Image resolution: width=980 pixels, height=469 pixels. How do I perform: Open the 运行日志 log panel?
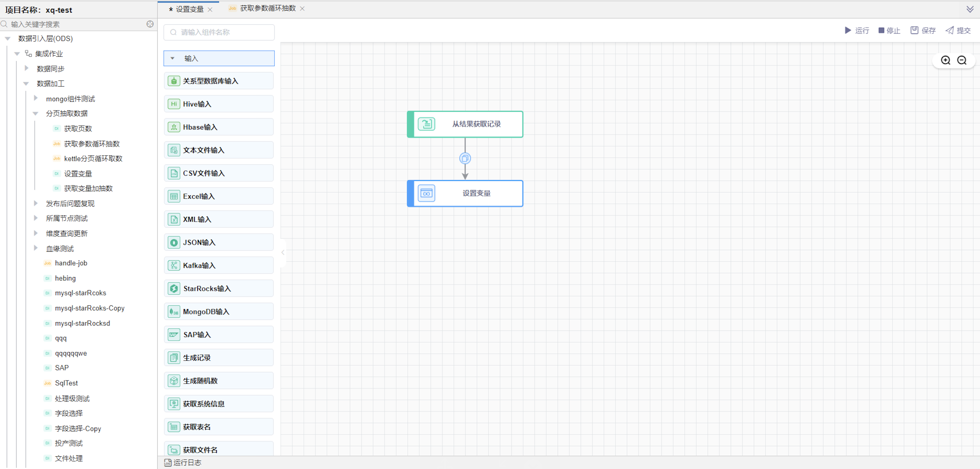coord(183,463)
